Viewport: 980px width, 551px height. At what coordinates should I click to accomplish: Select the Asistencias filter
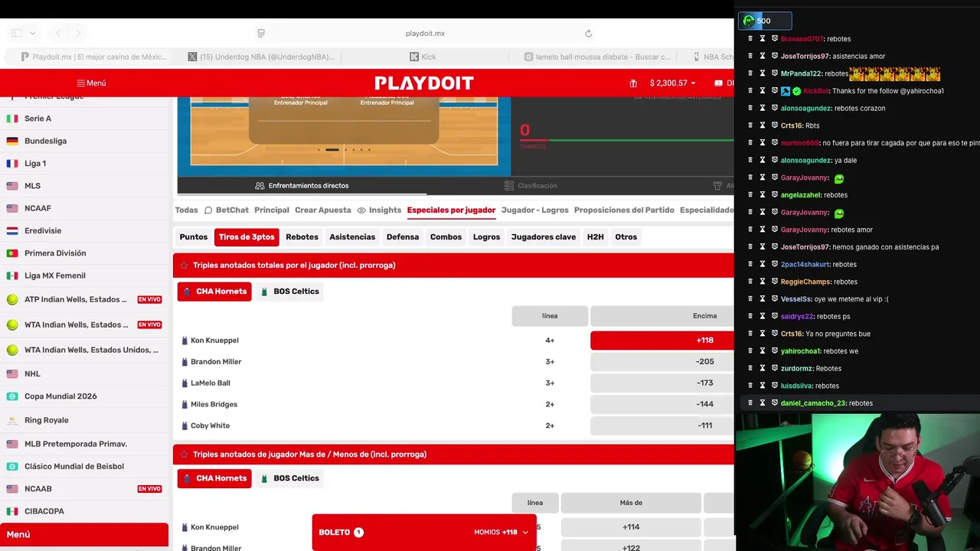(352, 237)
